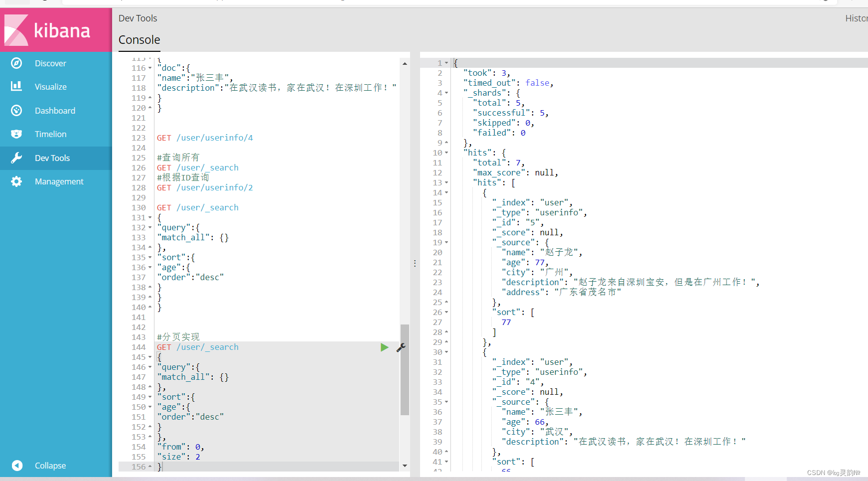Open Discover compass icon
868x481 pixels.
[x=16, y=63]
